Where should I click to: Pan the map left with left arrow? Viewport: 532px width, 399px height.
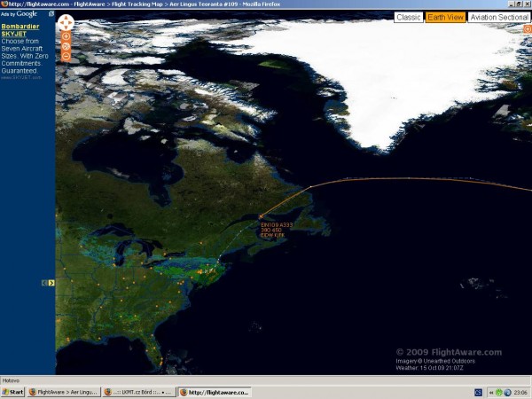(60, 23)
